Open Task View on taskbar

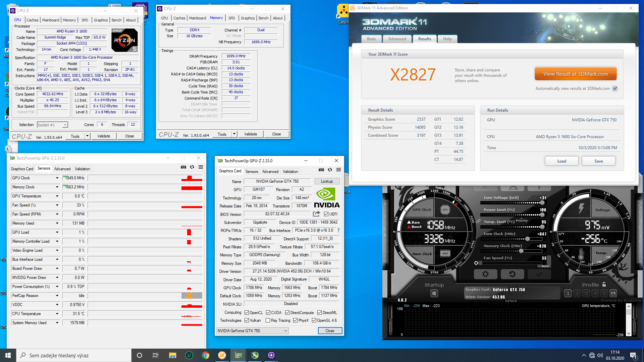[x=156, y=355]
